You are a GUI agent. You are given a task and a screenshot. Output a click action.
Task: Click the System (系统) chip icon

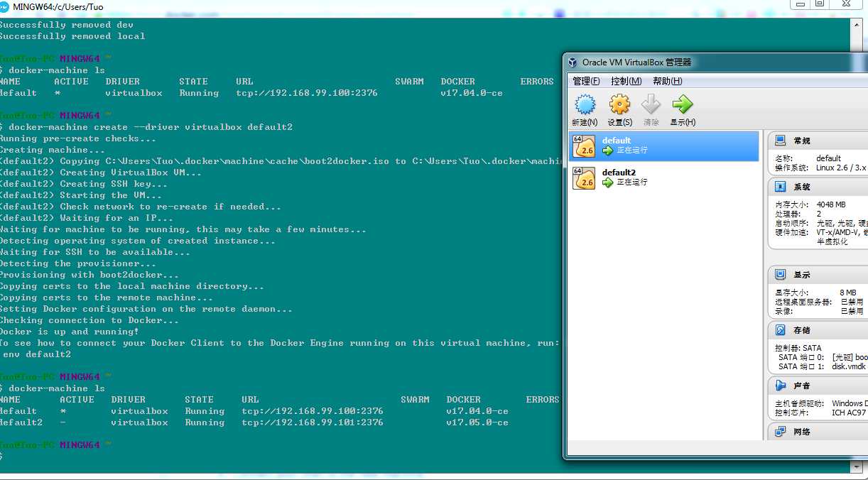[781, 187]
